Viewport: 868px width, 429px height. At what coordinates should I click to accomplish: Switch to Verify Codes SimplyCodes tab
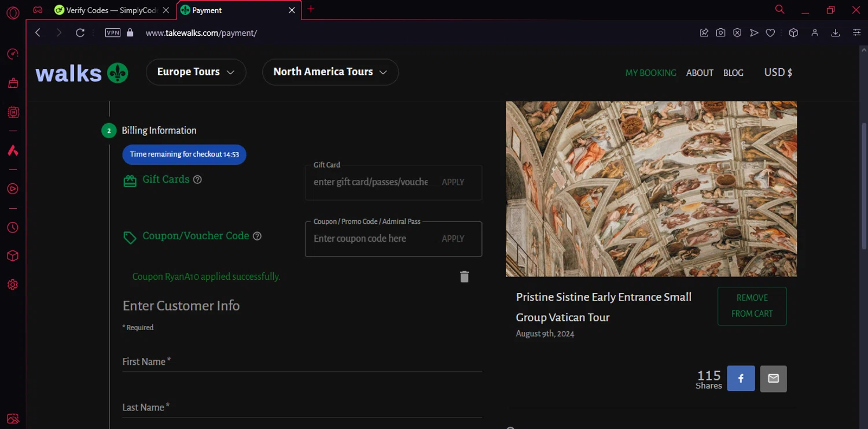click(x=106, y=10)
